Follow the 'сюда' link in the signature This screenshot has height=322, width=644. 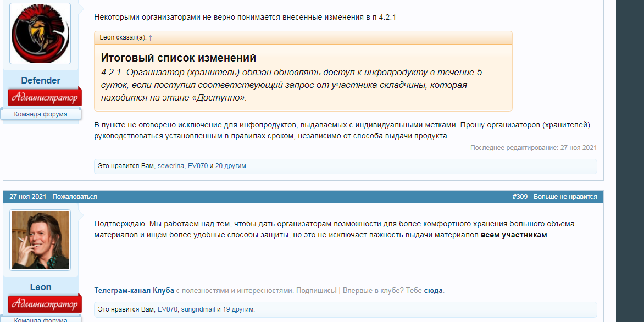(434, 290)
